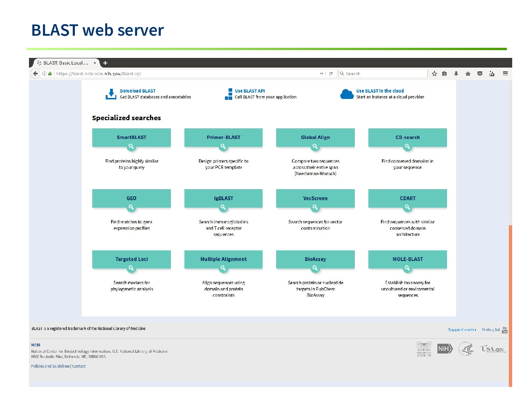Image resolution: width=532 pixels, height=399 pixels.
Task: Open the VecScreen search card
Action: click(x=315, y=198)
